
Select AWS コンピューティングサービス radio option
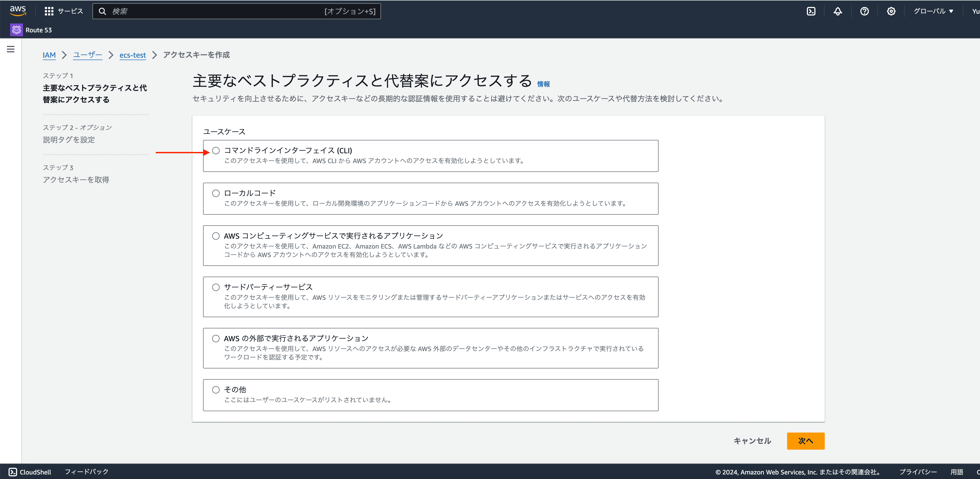click(x=216, y=236)
